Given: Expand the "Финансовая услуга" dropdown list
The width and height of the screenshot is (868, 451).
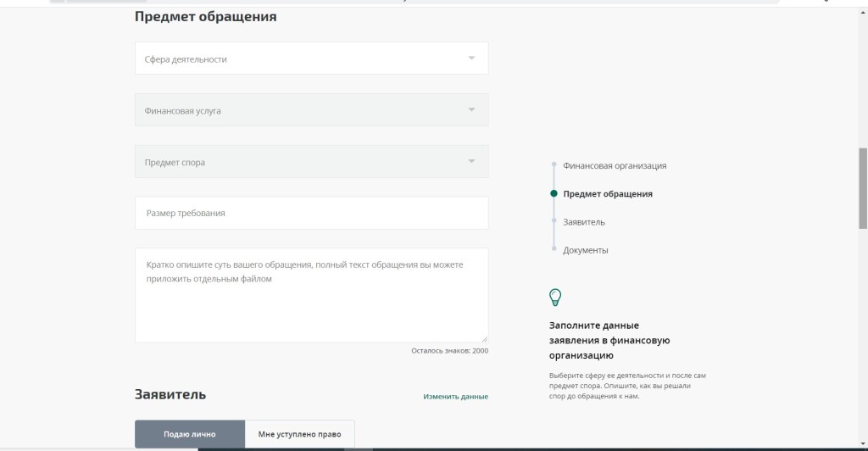Looking at the screenshot, I should pyautogui.click(x=311, y=110).
